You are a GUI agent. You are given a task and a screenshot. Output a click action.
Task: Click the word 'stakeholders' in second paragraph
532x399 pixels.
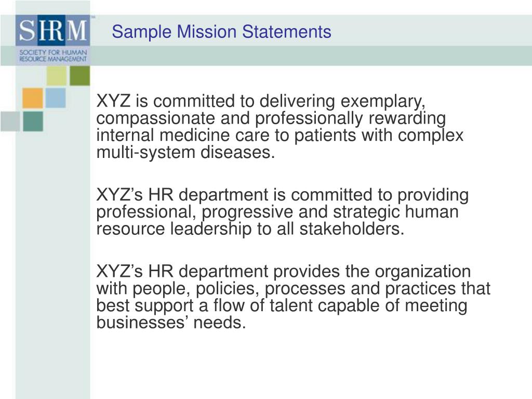tap(352, 229)
